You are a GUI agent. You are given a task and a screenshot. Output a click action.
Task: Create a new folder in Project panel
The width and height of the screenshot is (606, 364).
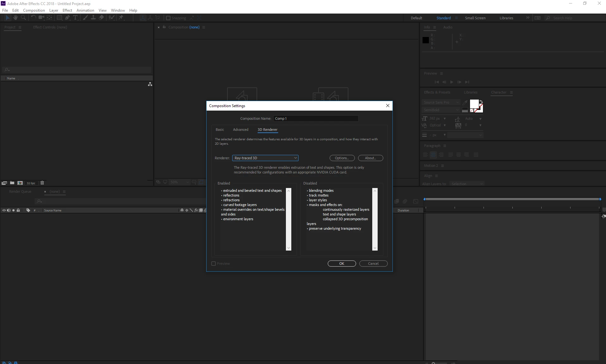[x=12, y=183]
